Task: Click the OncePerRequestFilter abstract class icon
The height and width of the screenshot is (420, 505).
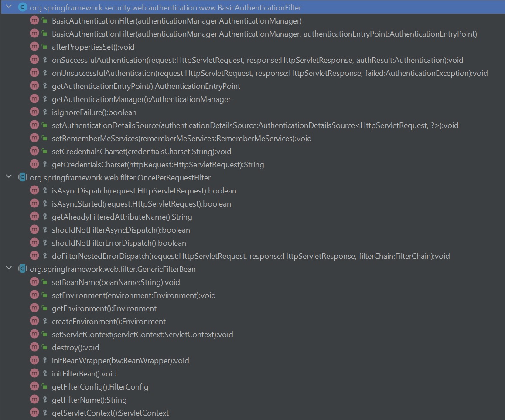Action: coord(23,178)
